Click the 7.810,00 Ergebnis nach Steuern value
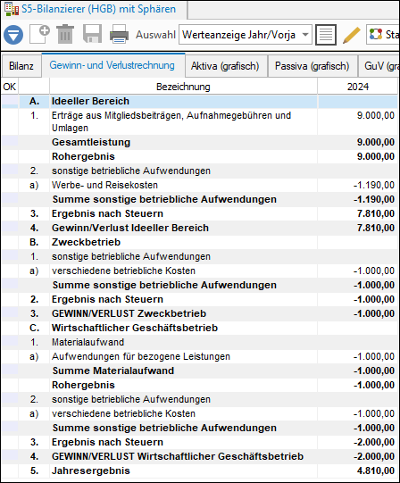The image size is (400, 483). click(x=376, y=214)
